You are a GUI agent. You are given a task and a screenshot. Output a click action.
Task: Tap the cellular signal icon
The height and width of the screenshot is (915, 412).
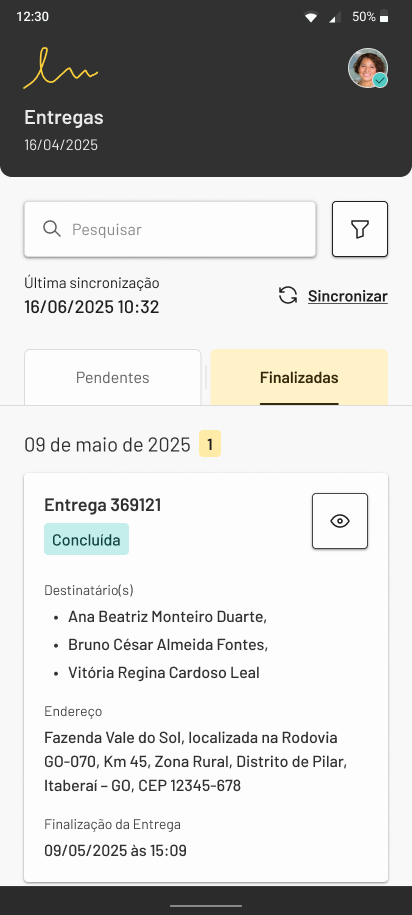pos(335,17)
